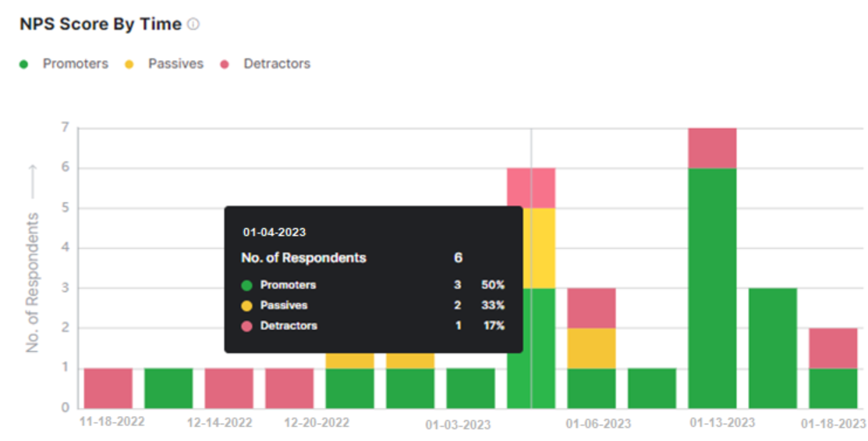Toggle the Promoters series via its legend label

point(75,64)
